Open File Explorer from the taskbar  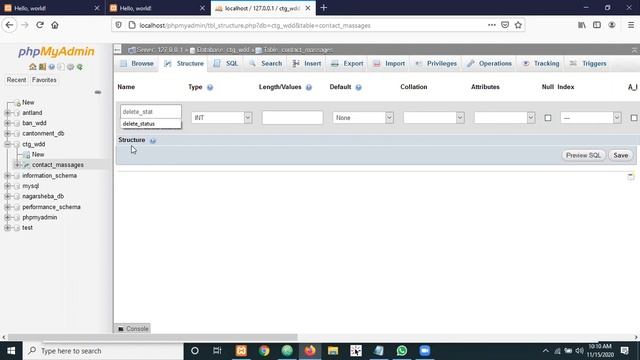(x=333, y=351)
